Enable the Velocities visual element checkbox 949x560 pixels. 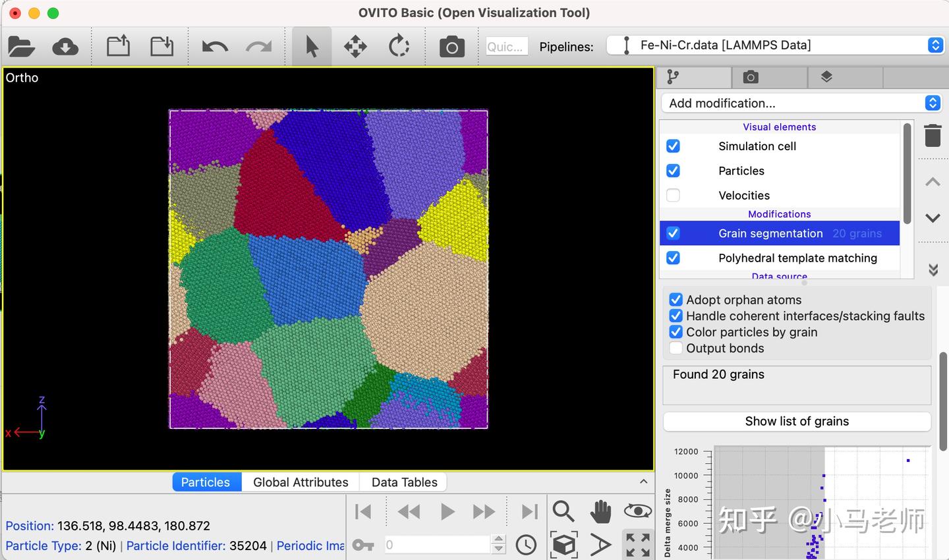tap(673, 195)
